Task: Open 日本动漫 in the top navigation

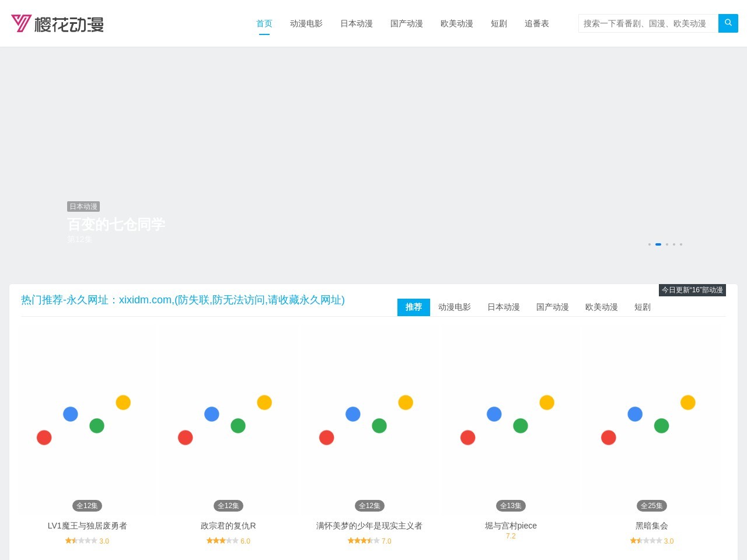Action: click(x=357, y=23)
